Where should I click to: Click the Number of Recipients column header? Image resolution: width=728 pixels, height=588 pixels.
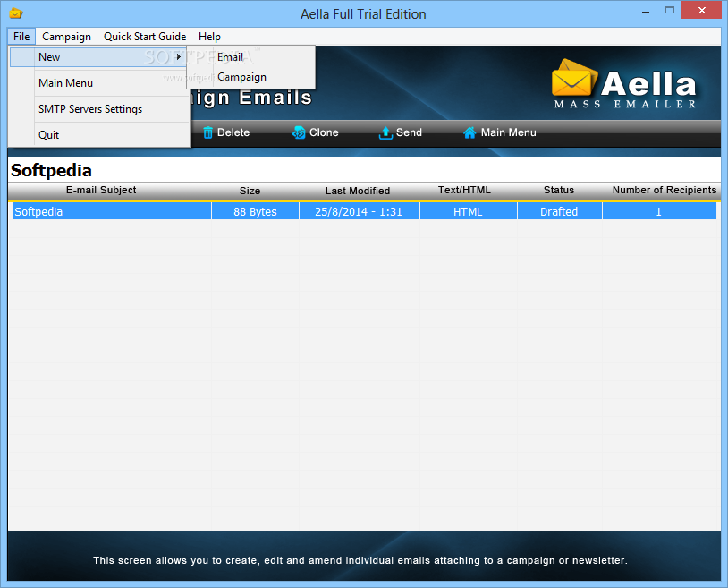click(x=664, y=190)
